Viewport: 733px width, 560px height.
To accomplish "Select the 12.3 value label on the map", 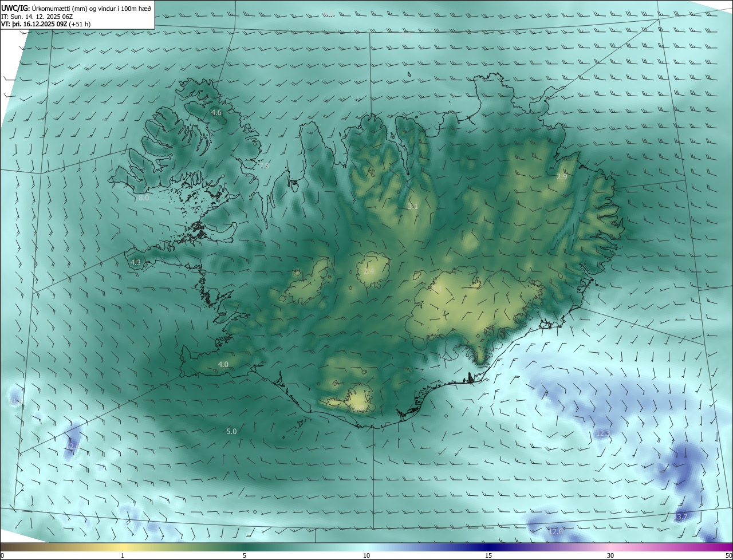I will pos(603,433).
